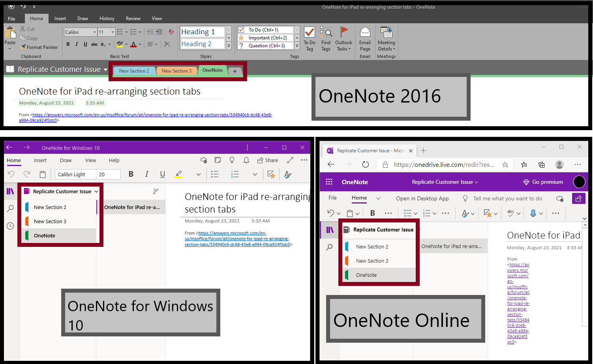The width and height of the screenshot is (593, 364).
Task: Click the highlighter icon in OneNote for Windows 10
Action: pyautogui.click(x=178, y=174)
